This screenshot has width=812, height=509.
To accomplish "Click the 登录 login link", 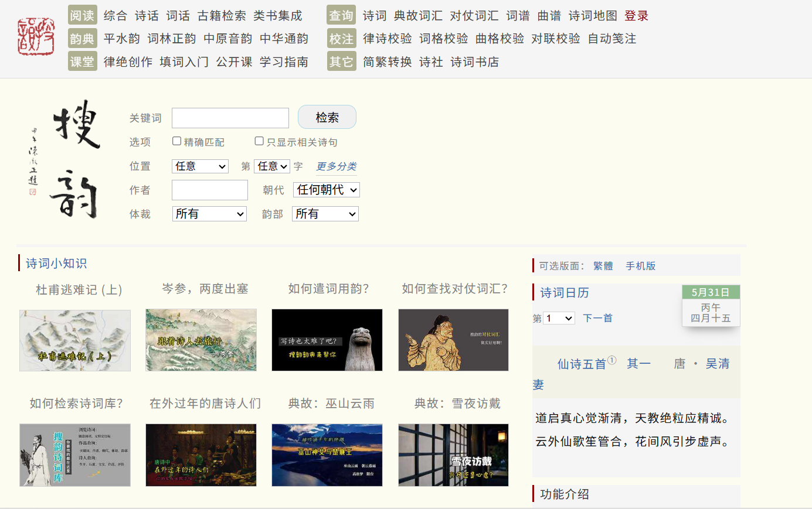I will [x=637, y=16].
